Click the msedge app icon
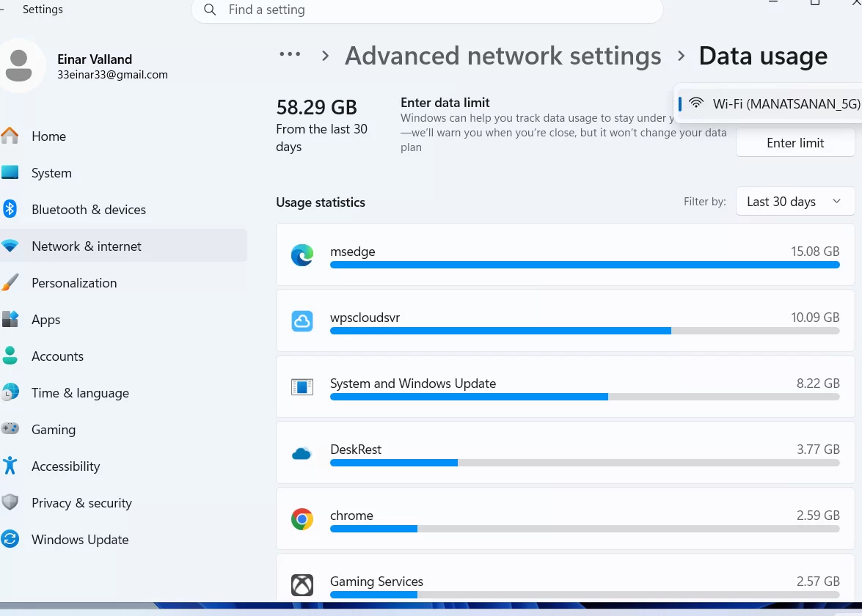Screen dimensions: 862x616 pos(302,255)
